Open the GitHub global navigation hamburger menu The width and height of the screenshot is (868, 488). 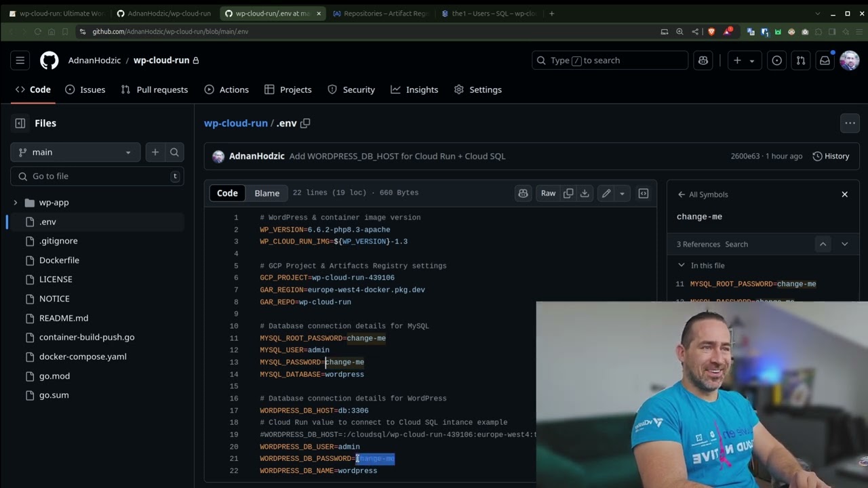pyautogui.click(x=20, y=60)
